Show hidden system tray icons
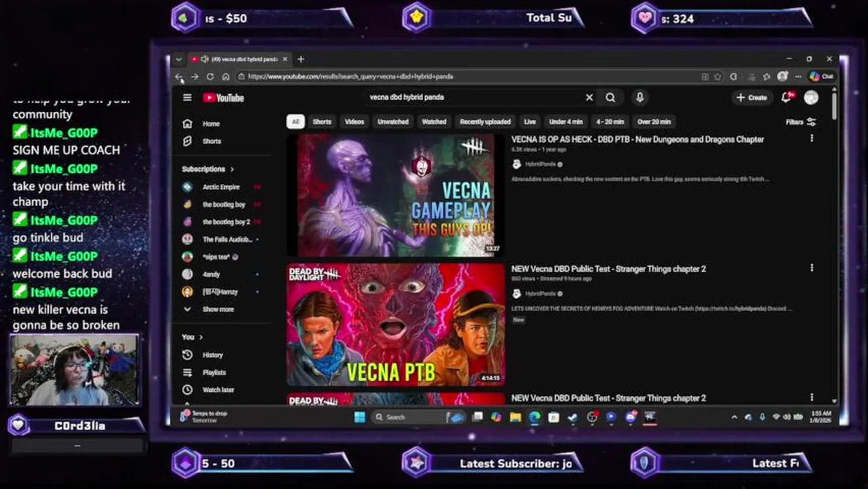 pyautogui.click(x=734, y=417)
